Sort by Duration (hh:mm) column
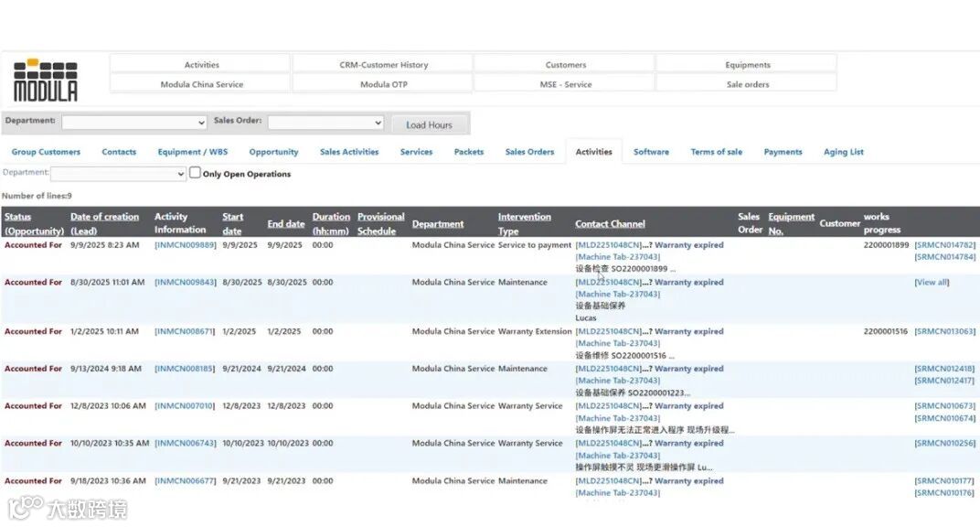This screenshot has height=527, width=980. pos(331,224)
